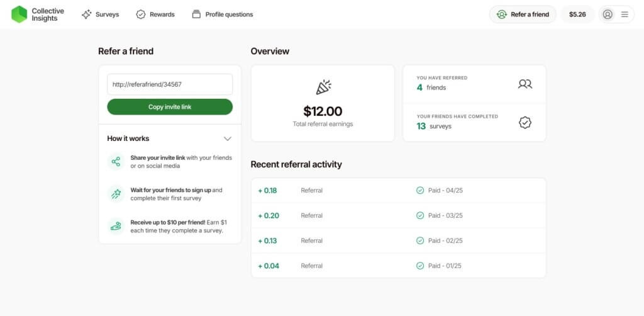This screenshot has height=316, width=644.
Task: Go to Rewards in the navigation bar
Action: click(x=155, y=14)
